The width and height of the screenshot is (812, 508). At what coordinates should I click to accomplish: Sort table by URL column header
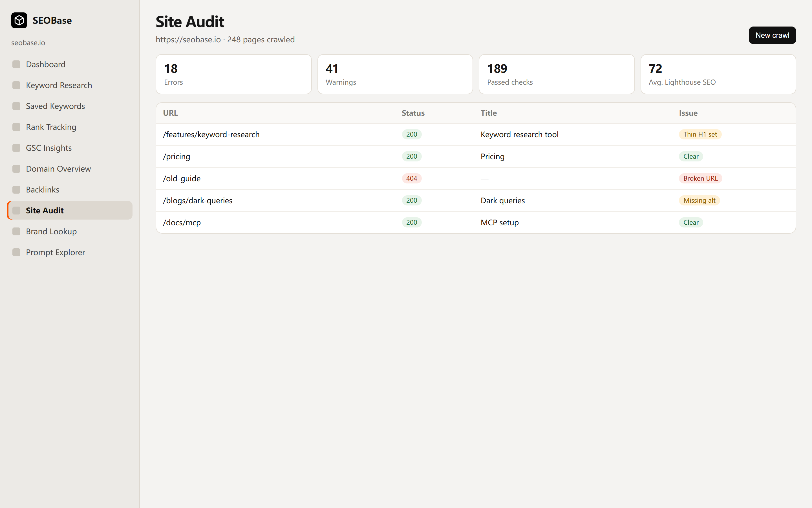[171, 113]
